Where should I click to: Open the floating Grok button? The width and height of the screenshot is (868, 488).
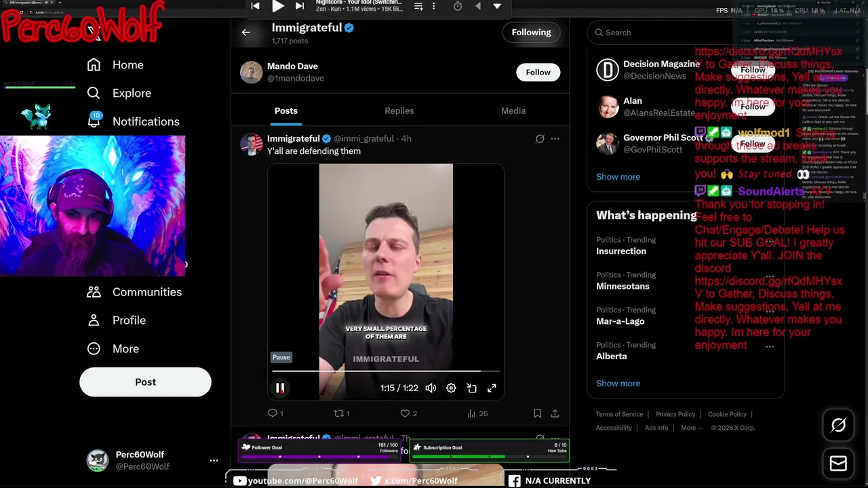coord(838,426)
